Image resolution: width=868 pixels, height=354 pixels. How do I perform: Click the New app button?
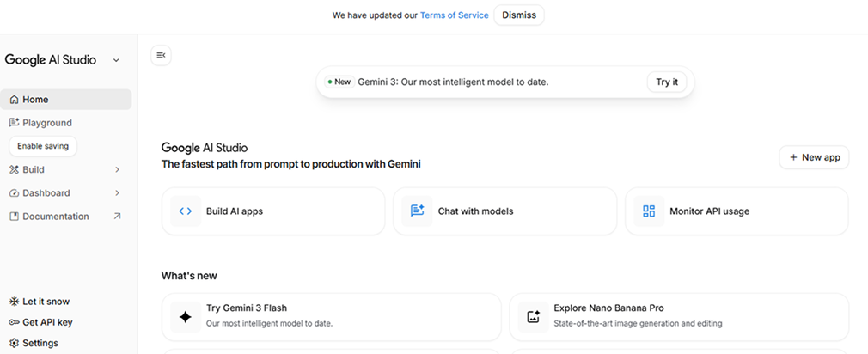(x=814, y=157)
